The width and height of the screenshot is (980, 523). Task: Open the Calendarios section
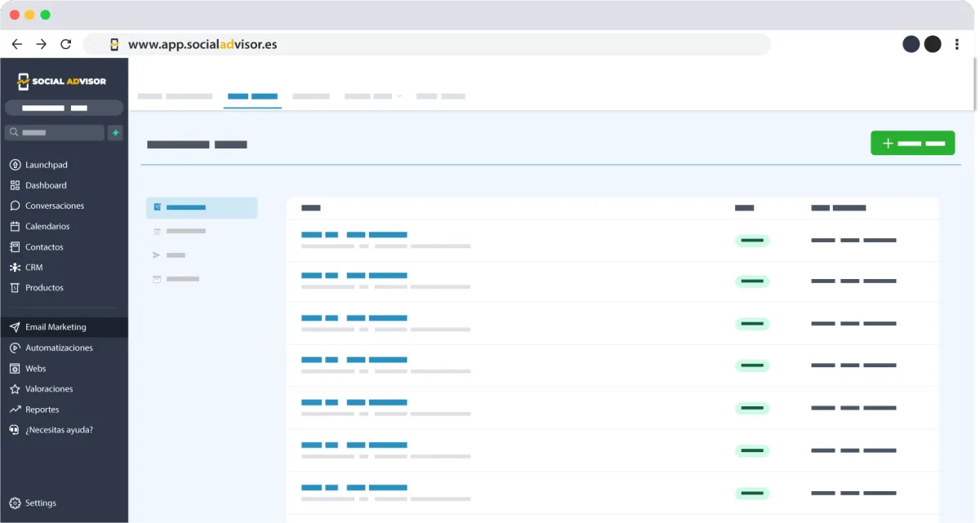pyautogui.click(x=47, y=226)
